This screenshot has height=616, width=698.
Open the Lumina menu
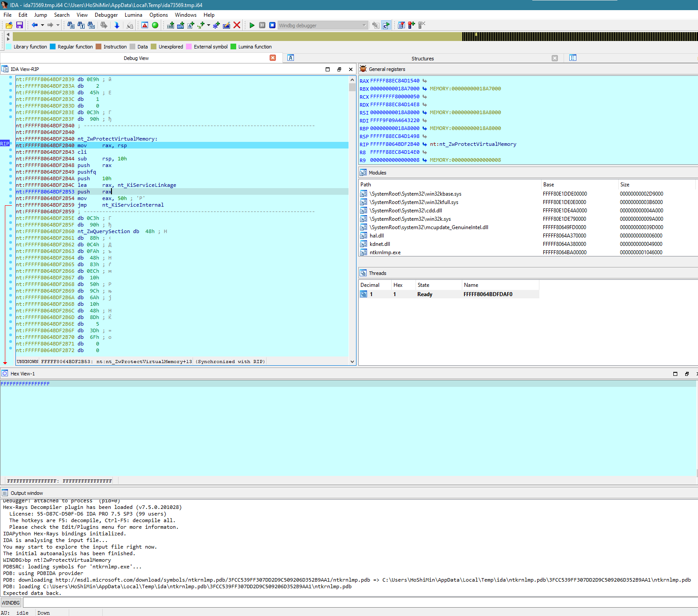coord(133,15)
